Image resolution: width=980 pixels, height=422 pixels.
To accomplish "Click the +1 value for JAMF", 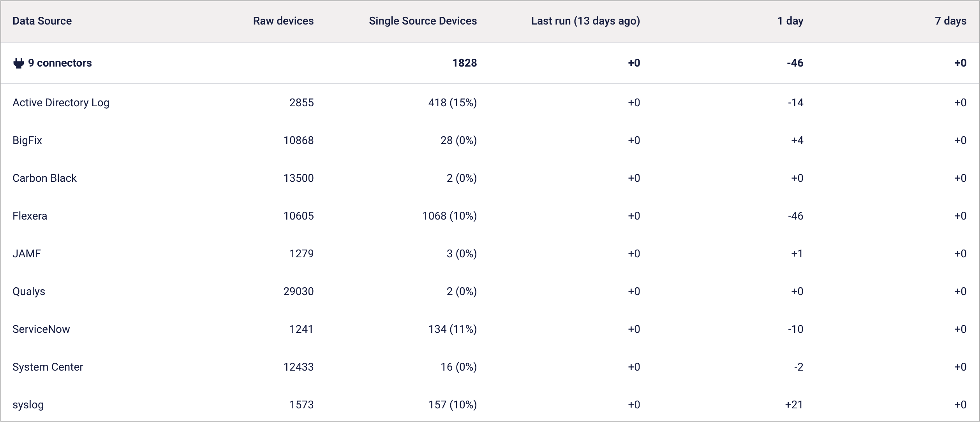I will (x=797, y=254).
